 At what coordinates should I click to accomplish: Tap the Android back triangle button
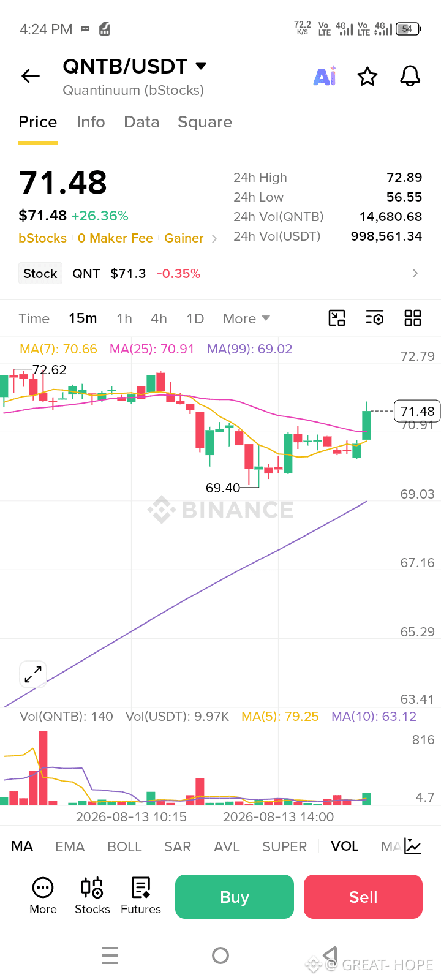click(330, 956)
